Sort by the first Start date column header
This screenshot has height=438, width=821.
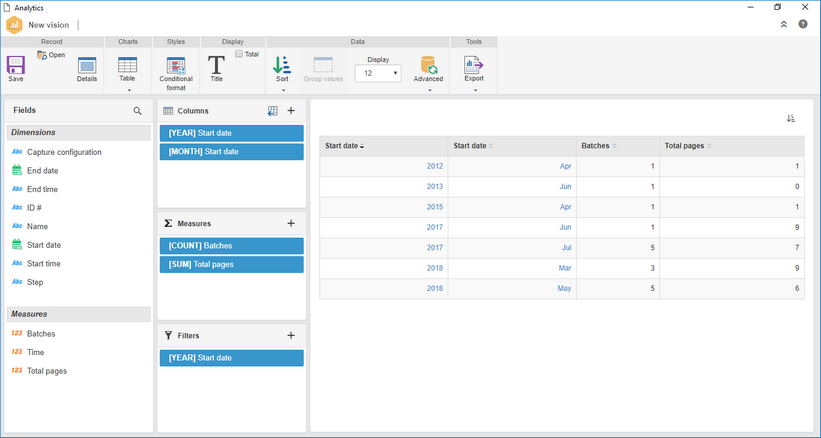click(384, 146)
